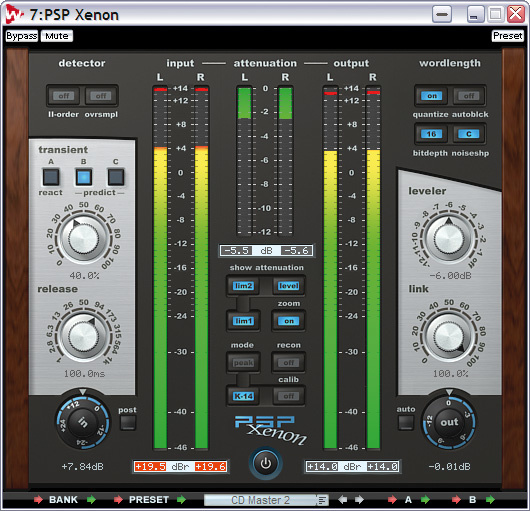Click the peak mode selector
This screenshot has width=530, height=511.
click(x=243, y=363)
